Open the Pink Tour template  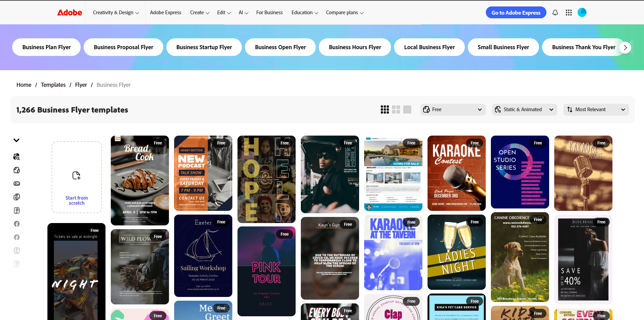click(266, 271)
